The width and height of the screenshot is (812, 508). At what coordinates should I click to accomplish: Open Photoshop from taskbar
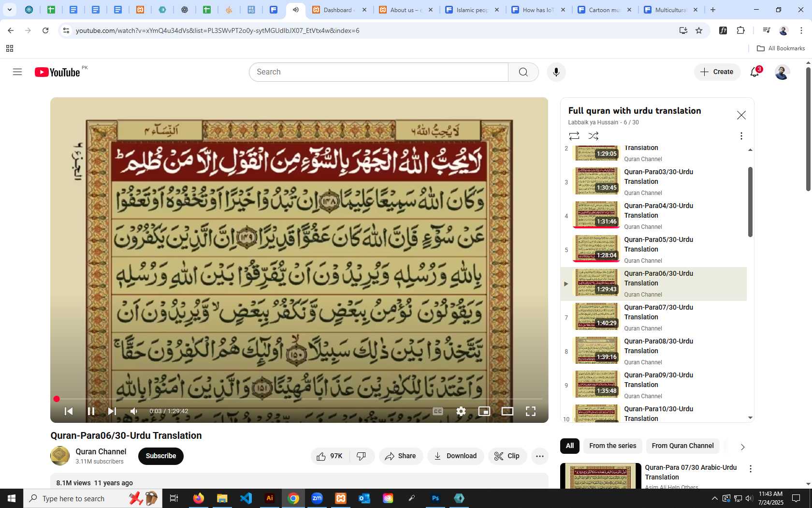pos(435,498)
